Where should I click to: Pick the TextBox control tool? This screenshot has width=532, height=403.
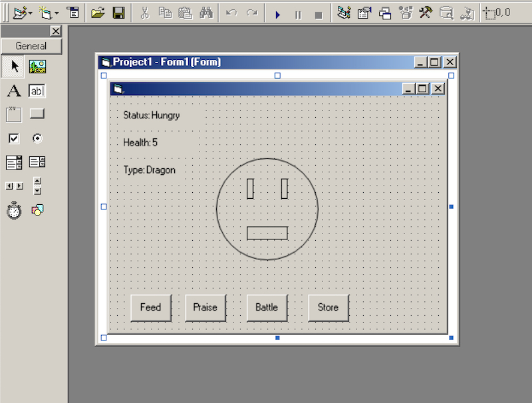point(37,91)
